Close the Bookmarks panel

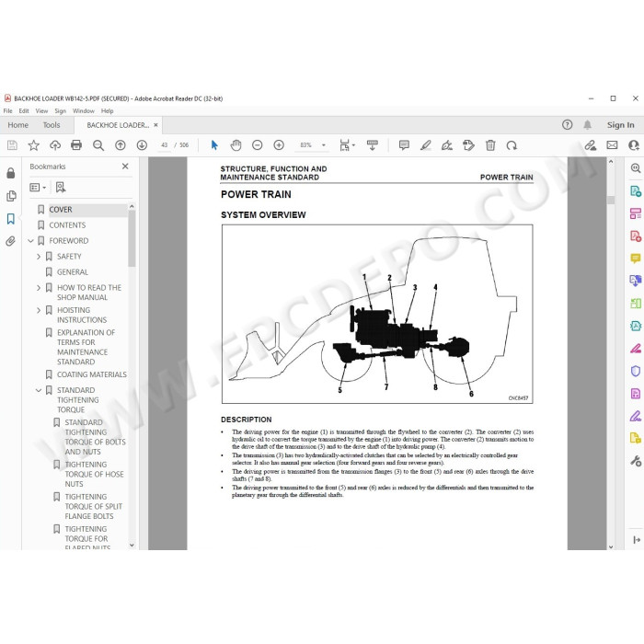click(125, 166)
